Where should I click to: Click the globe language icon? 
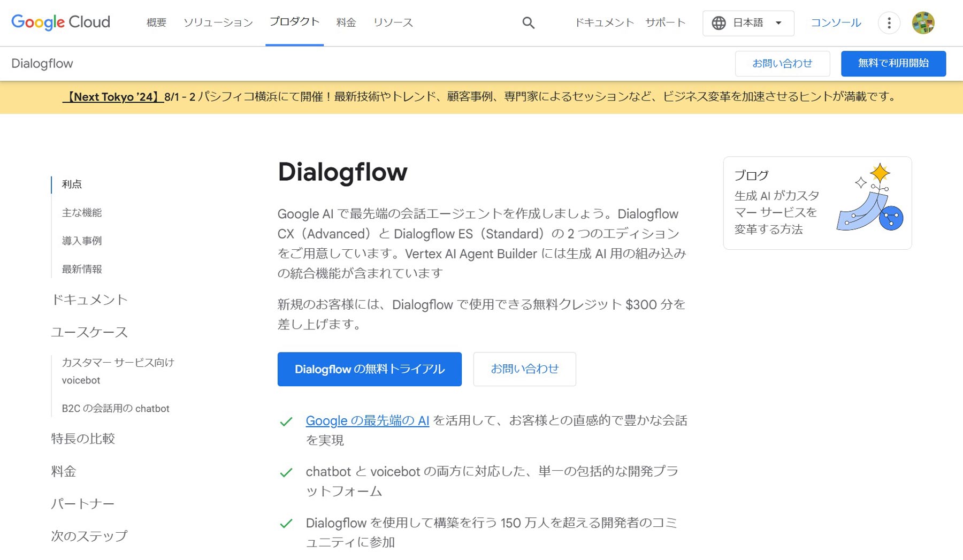[719, 23]
